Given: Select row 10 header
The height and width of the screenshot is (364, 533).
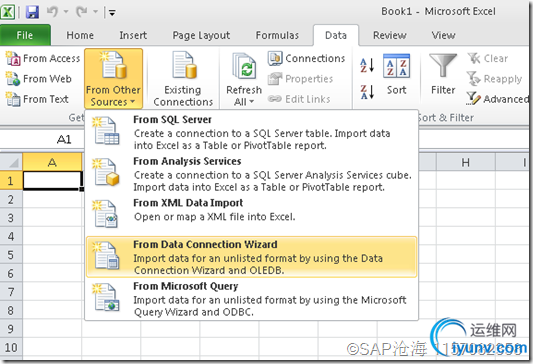Looking at the screenshot, I should coord(11,347).
